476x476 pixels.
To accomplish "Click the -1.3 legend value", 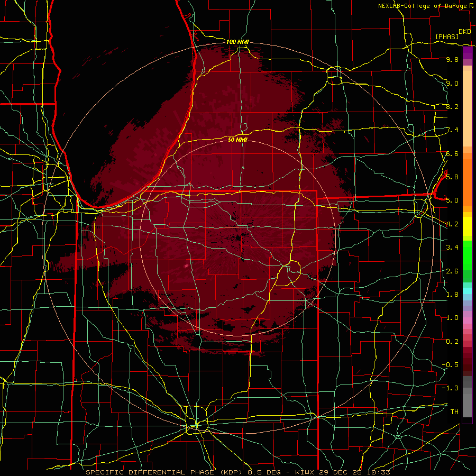I will (450, 388).
